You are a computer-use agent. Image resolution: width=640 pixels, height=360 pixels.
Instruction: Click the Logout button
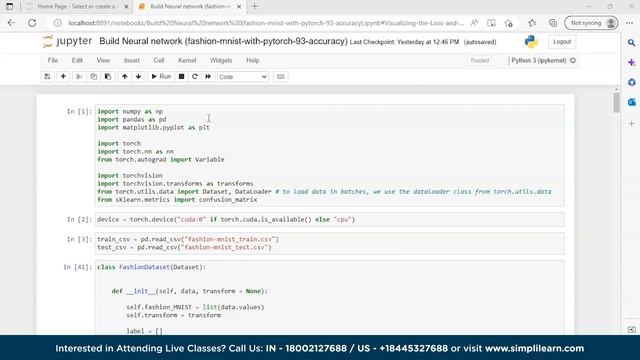coord(562,42)
